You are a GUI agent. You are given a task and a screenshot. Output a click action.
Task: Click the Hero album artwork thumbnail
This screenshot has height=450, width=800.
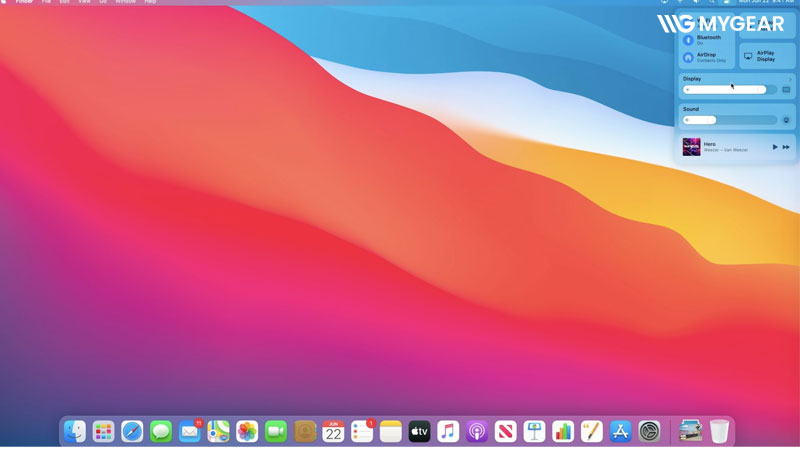[691, 147]
